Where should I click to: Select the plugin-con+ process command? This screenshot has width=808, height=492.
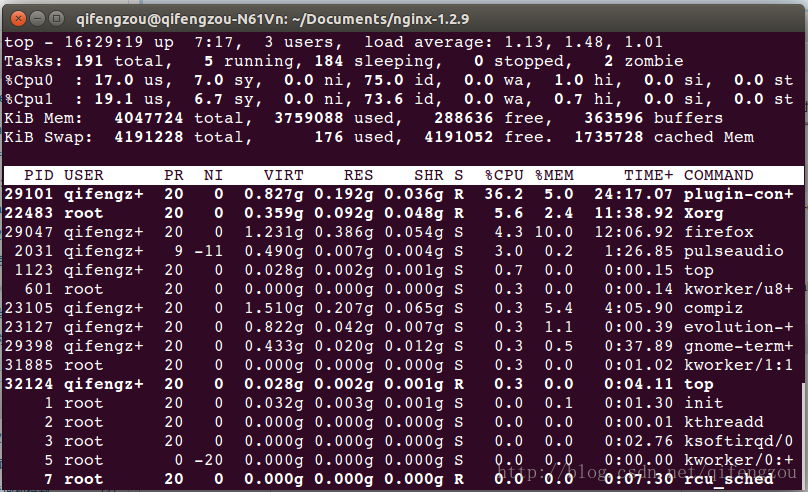[738, 194]
